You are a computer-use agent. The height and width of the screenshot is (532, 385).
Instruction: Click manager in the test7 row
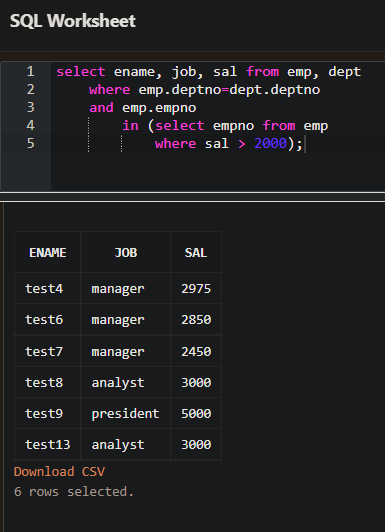pos(126,351)
